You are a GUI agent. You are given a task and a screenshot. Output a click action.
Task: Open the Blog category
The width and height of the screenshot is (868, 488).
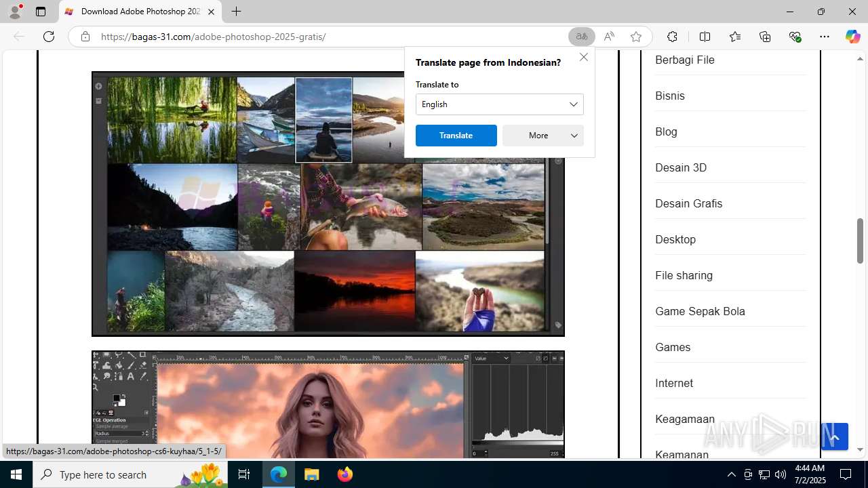(666, 131)
